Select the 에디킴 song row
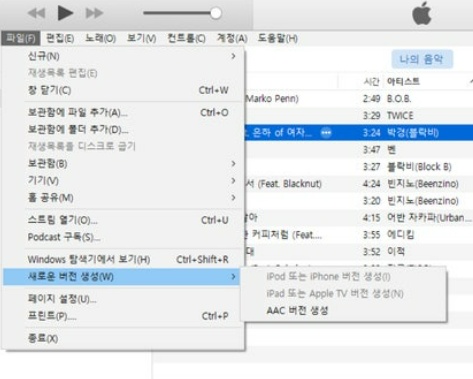 [x=359, y=235]
